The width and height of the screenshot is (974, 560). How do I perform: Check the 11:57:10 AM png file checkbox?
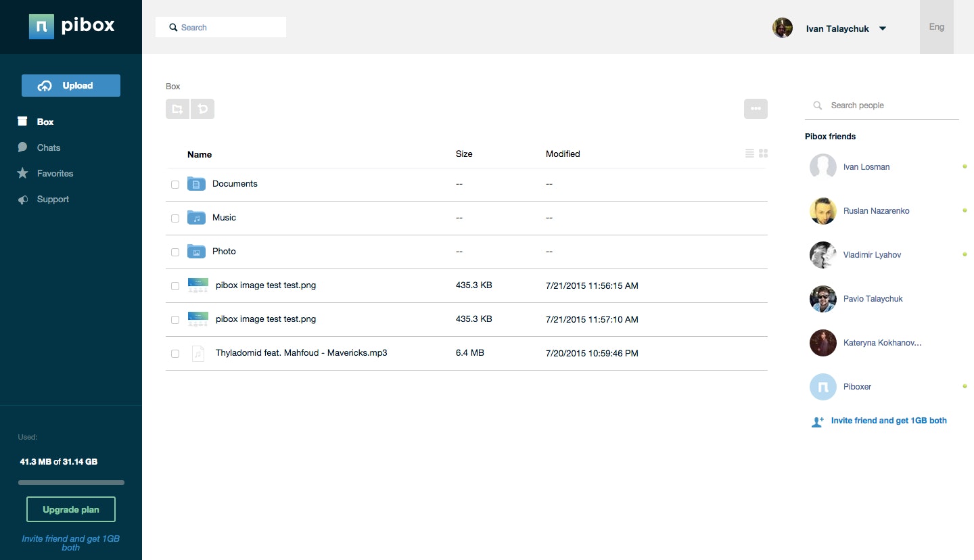pyautogui.click(x=175, y=319)
